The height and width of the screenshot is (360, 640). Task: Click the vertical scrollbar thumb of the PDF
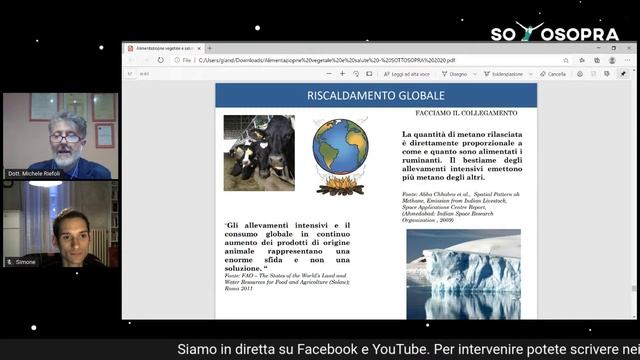(634, 288)
